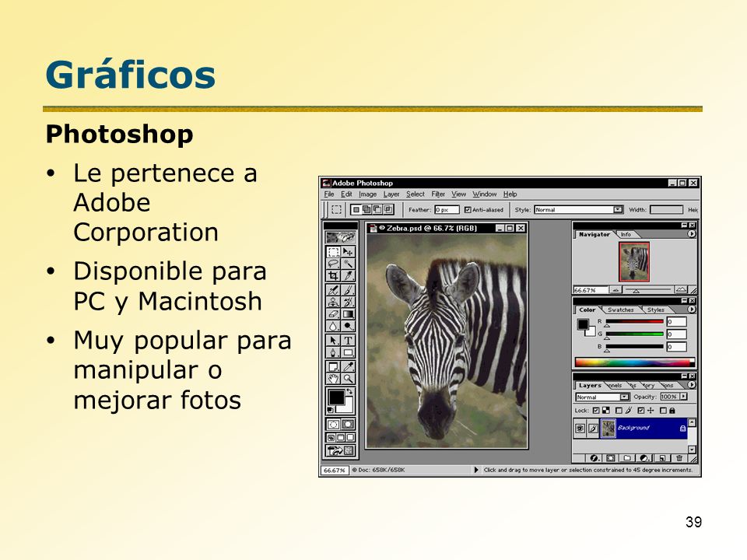Select the Rectangular Marquee tool in toolbox

(334, 252)
